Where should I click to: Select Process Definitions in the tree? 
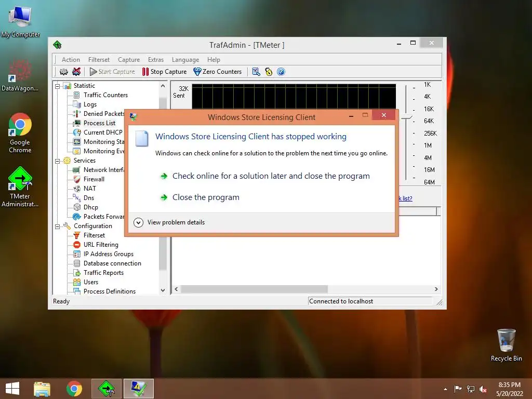pyautogui.click(x=109, y=291)
